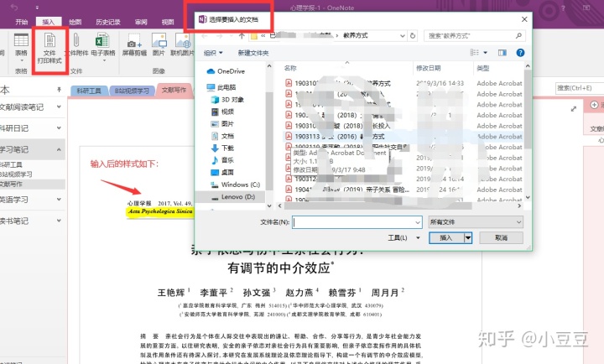This screenshot has height=364, width=604.
Task: Undo with the back arrow in title bar
Action: click(14, 8)
